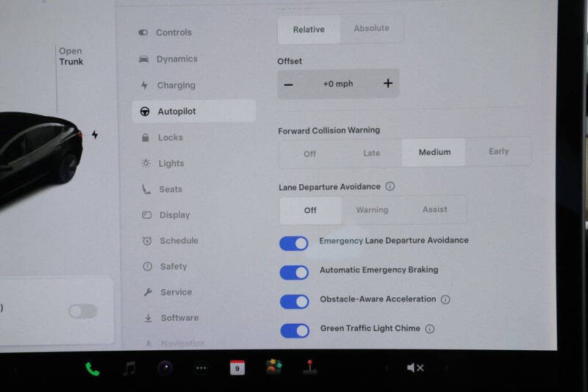This screenshot has height=392, width=588.
Task: Open the Locks settings label
Action: (171, 137)
